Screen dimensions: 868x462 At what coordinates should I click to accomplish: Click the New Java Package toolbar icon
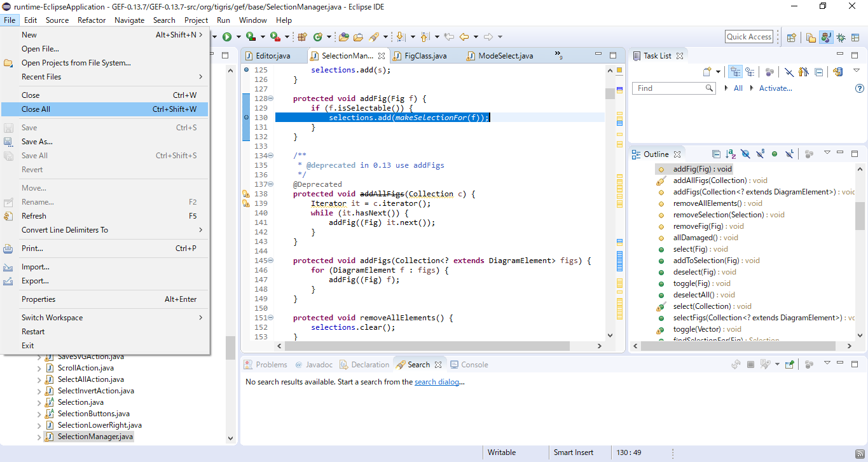(x=302, y=37)
